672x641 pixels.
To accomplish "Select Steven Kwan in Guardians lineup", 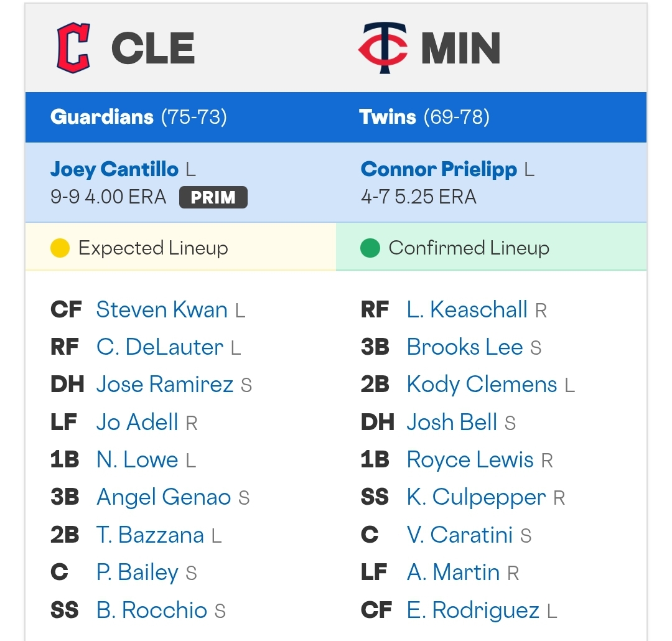I will pyautogui.click(x=162, y=309).
